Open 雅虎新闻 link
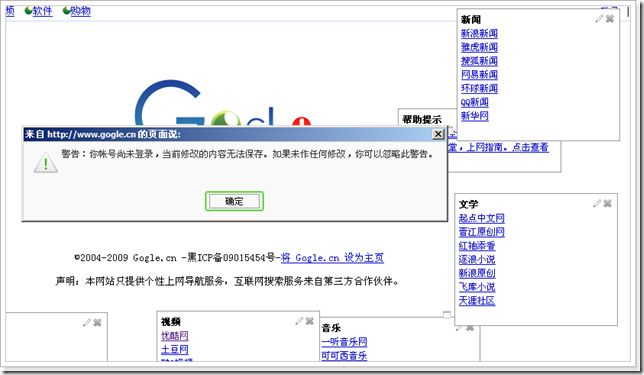Image resolution: width=644 pixels, height=375 pixels. pos(479,47)
